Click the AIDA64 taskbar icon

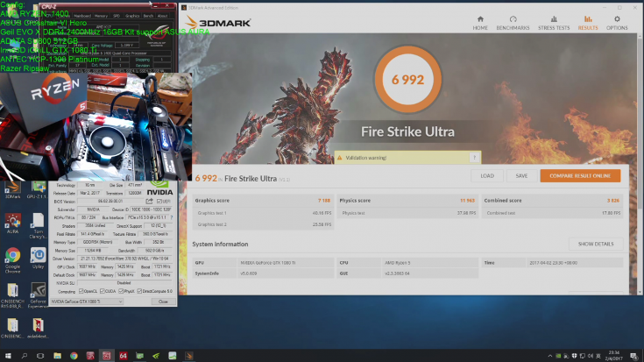point(124,356)
